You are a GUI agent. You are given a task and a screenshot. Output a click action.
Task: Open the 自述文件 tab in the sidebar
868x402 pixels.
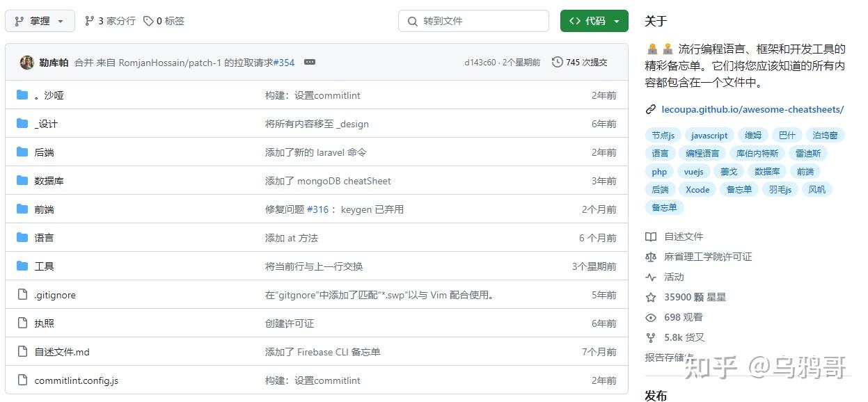click(683, 236)
